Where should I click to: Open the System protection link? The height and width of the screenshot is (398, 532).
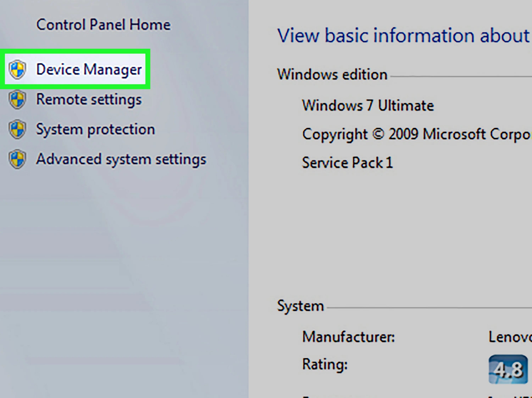tap(95, 130)
